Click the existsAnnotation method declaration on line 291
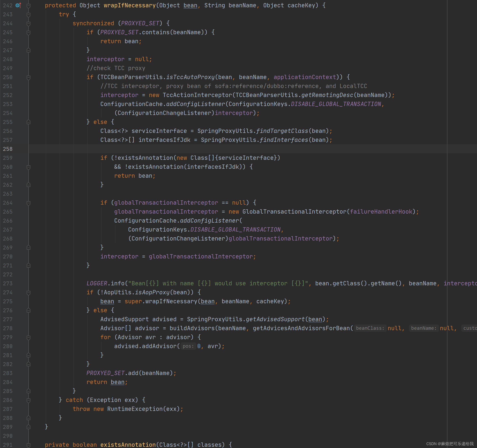 point(128,445)
